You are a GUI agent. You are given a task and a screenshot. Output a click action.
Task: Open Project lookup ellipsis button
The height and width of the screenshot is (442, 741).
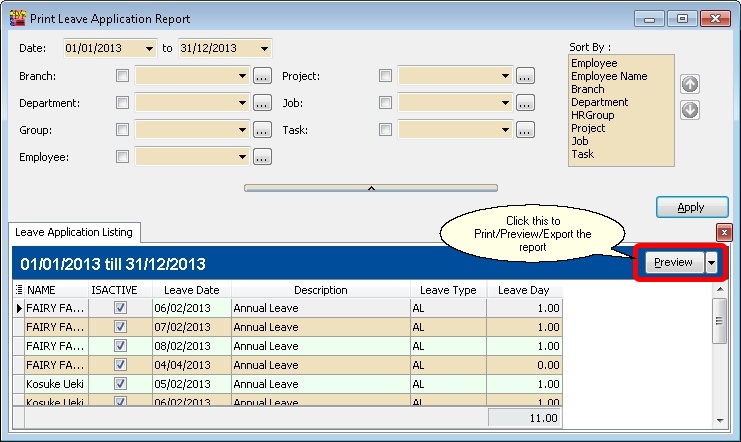525,76
